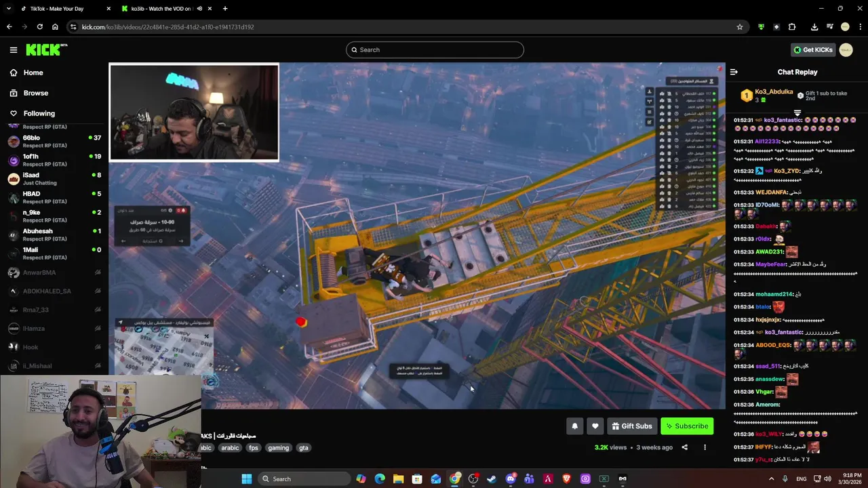
Task: Click mohaamd214 username in chat
Action: 774,294
